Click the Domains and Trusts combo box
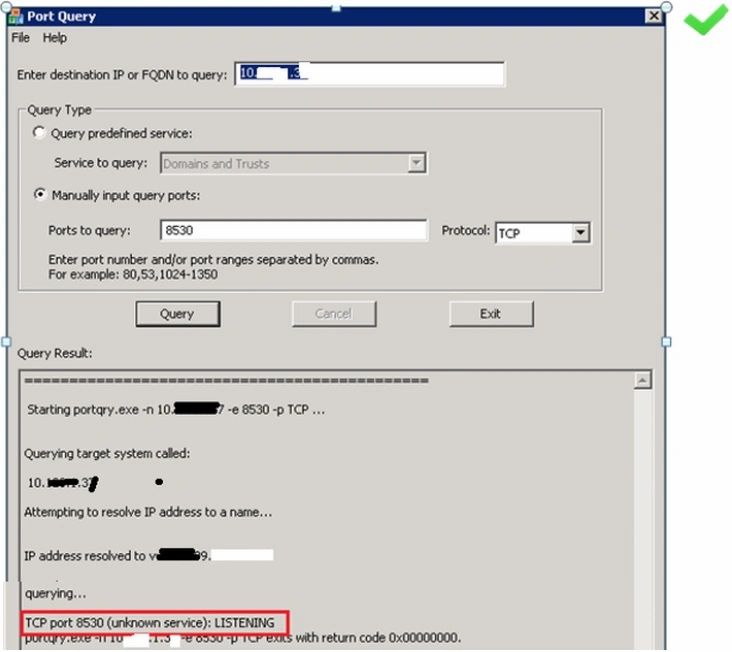The image size is (732, 652). (x=293, y=163)
